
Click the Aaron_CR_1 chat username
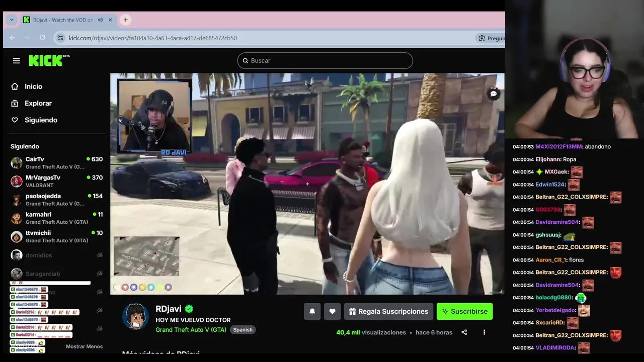(x=551, y=260)
